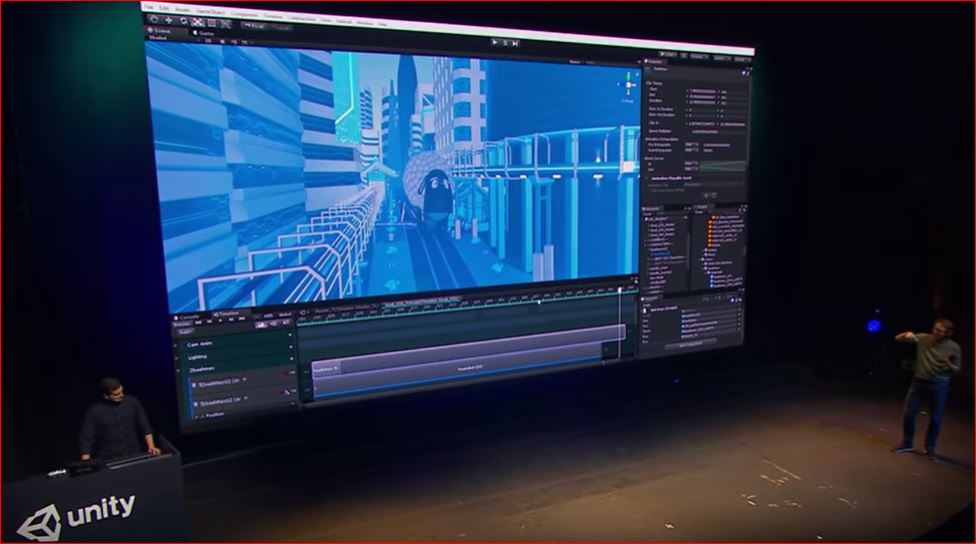Select the Move tool

(x=169, y=20)
